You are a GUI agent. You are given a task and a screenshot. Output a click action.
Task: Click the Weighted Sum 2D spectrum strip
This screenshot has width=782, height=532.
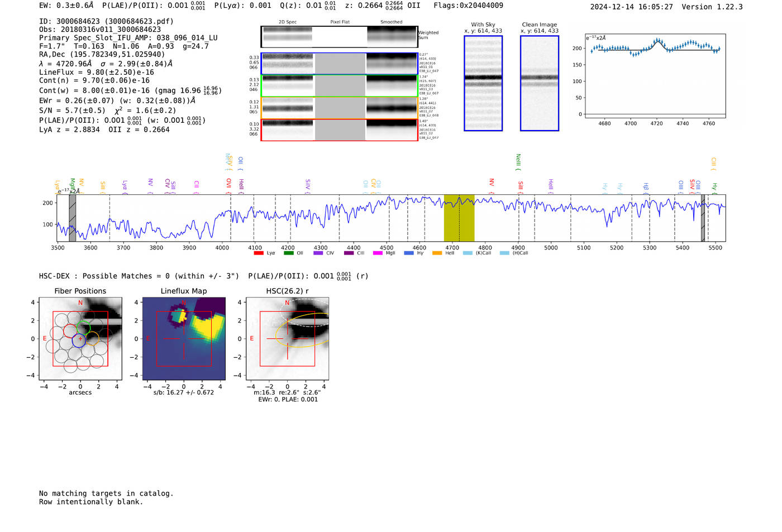[339, 37]
